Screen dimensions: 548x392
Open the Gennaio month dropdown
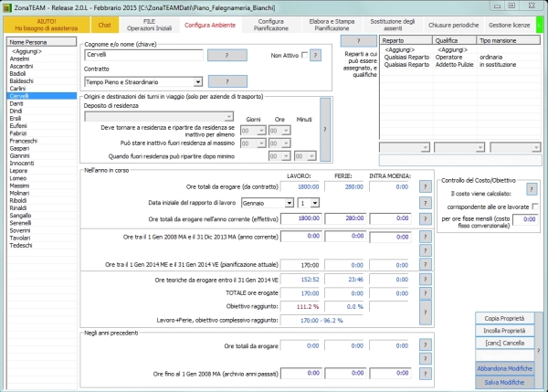click(x=268, y=203)
